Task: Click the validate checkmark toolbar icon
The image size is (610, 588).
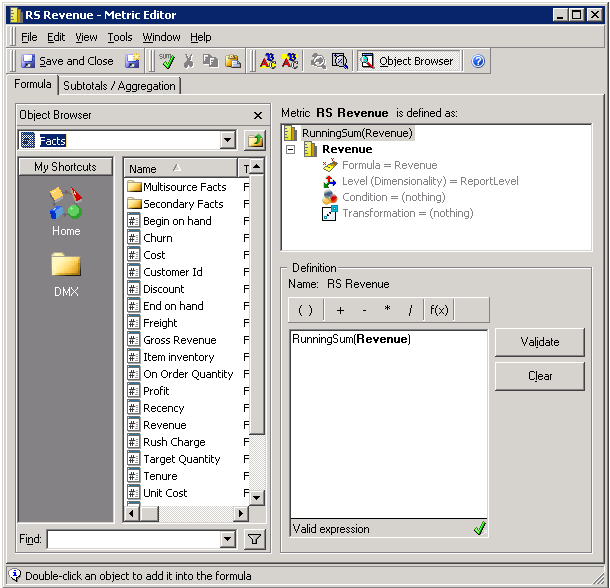Action: click(167, 61)
